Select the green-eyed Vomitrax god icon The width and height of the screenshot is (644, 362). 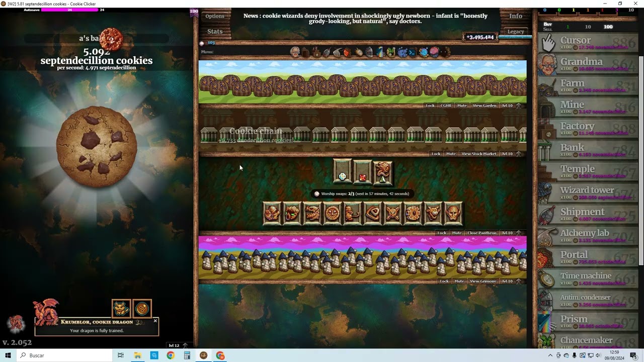pos(292,213)
